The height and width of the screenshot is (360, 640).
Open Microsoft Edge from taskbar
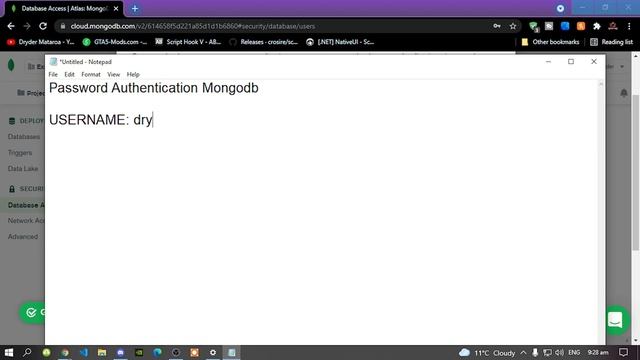pos(158,353)
